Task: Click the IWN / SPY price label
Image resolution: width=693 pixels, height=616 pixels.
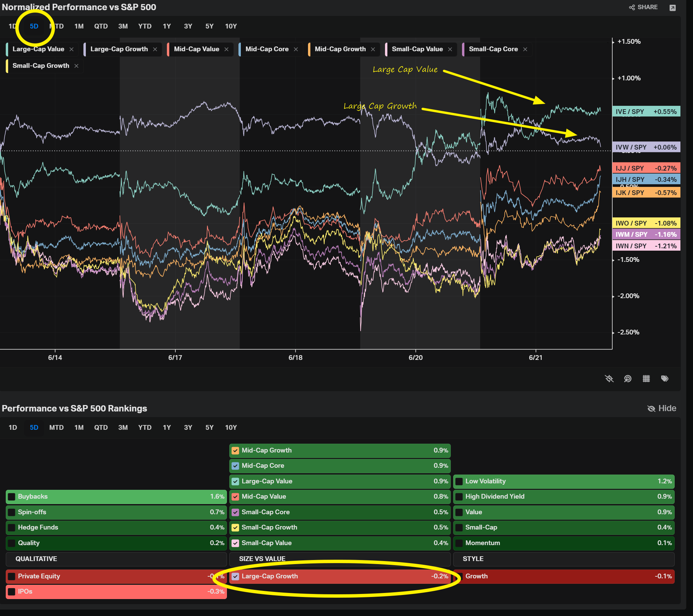Action: click(646, 246)
